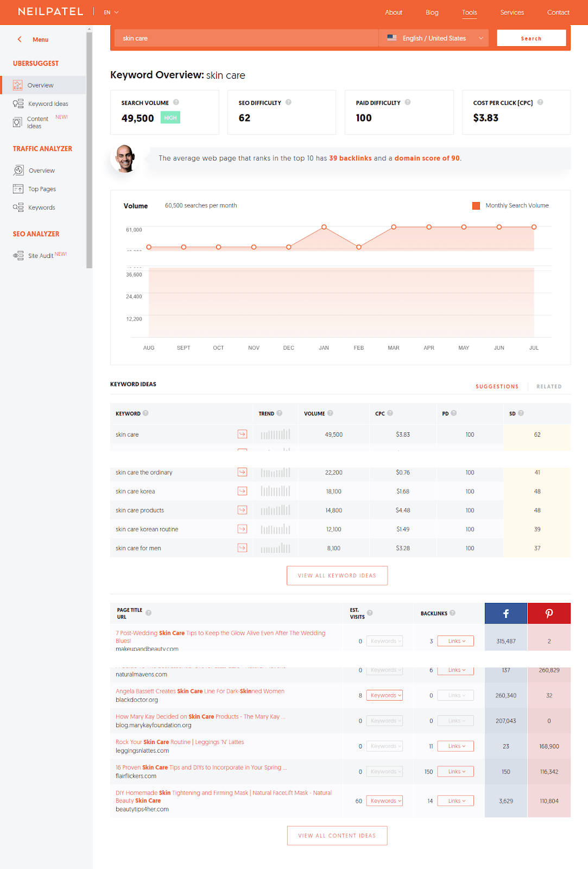The height and width of the screenshot is (869, 588).
Task: Click Pinterest column header icon
Action: pos(549,613)
